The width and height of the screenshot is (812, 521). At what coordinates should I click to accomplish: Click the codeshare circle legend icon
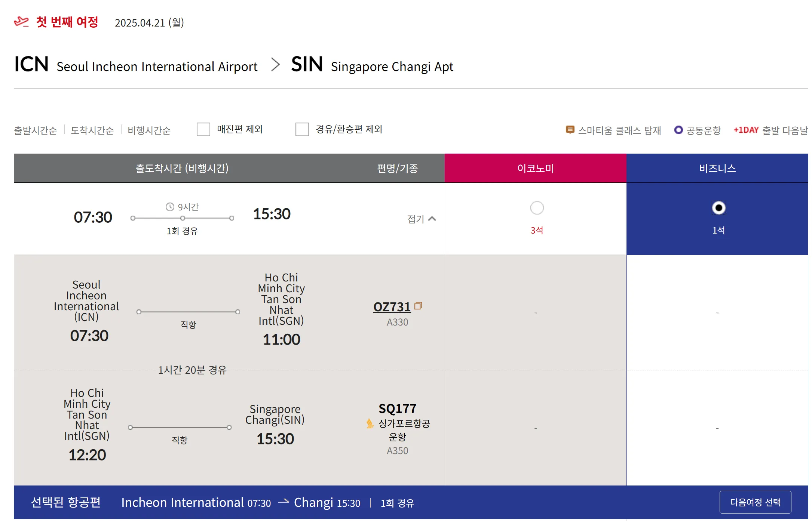[678, 130]
